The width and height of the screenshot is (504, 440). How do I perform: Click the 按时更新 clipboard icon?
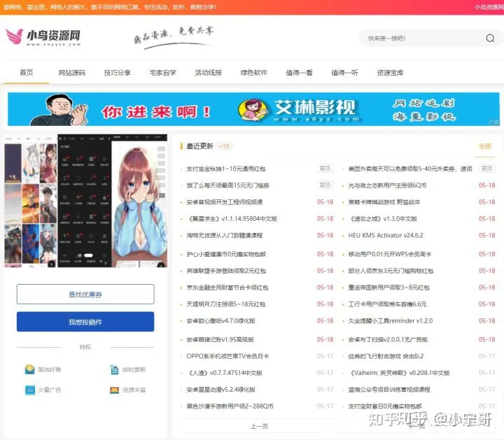pyautogui.click(x=114, y=369)
